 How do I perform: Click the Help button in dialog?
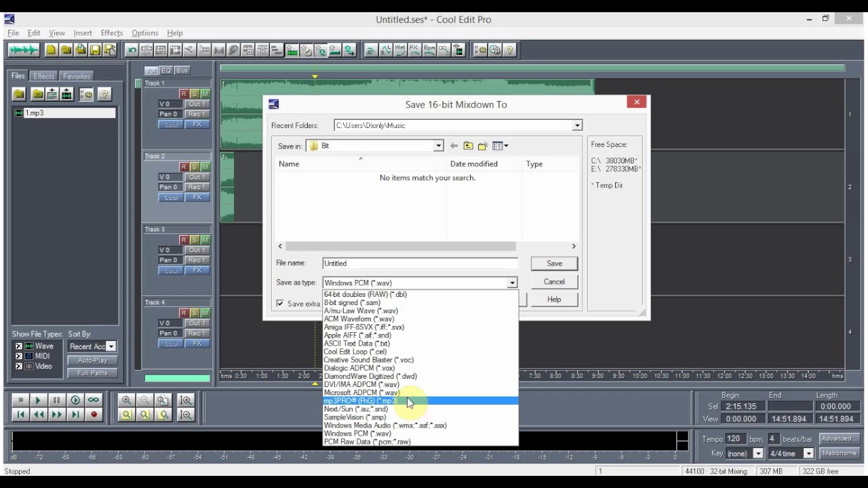pos(554,300)
